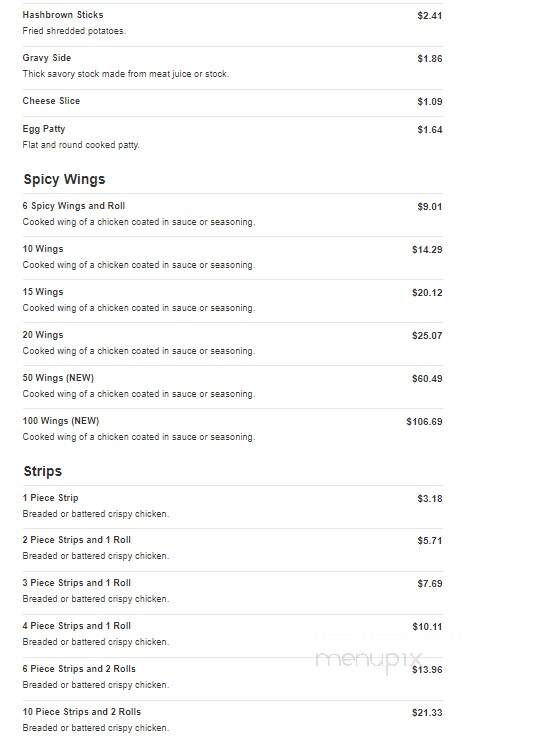The image size is (548, 742).
Task: Select 4 Piece Strips and 1 Roll
Action: point(232,636)
